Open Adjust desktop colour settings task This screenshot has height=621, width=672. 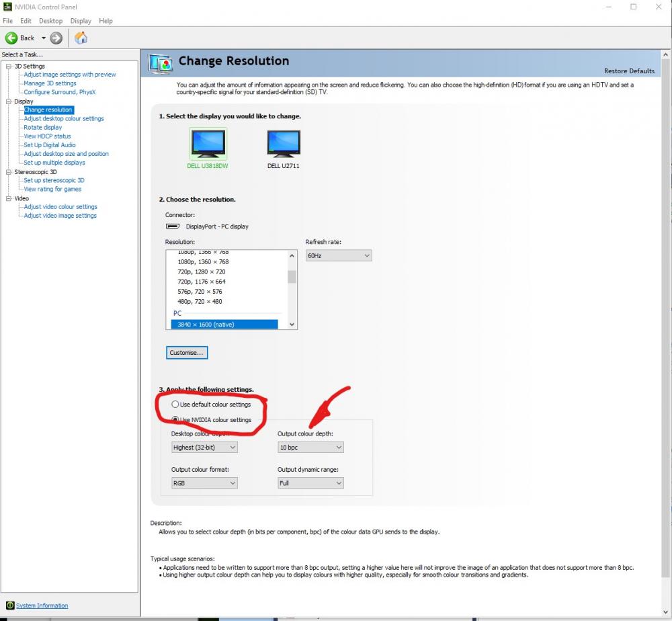(x=64, y=119)
